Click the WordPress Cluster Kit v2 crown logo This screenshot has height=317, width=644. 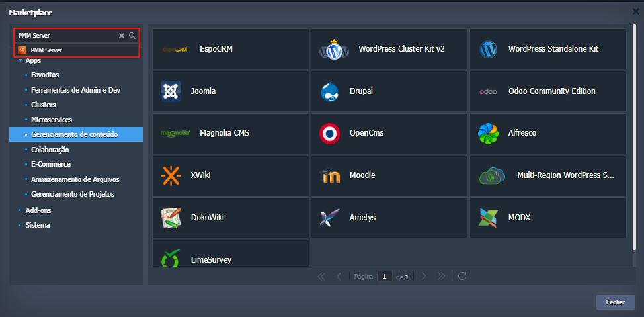tap(335, 50)
